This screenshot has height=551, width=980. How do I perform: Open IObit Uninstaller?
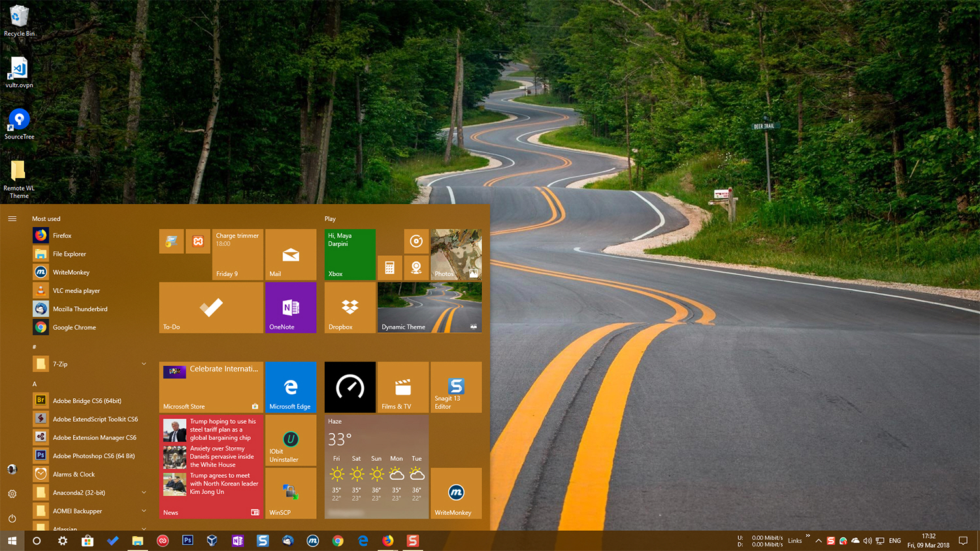291,441
